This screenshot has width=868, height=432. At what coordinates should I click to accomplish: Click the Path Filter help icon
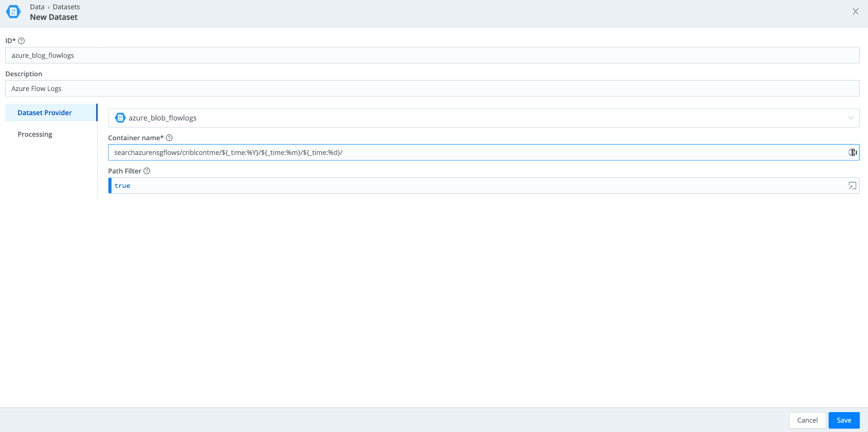point(147,171)
